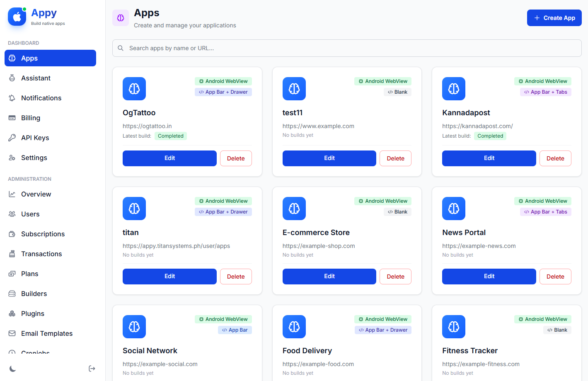Open API Keys via its key icon

pyautogui.click(x=12, y=138)
